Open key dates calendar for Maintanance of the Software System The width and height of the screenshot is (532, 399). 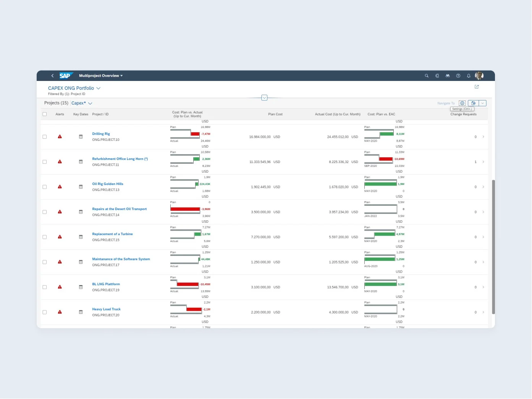click(x=81, y=262)
